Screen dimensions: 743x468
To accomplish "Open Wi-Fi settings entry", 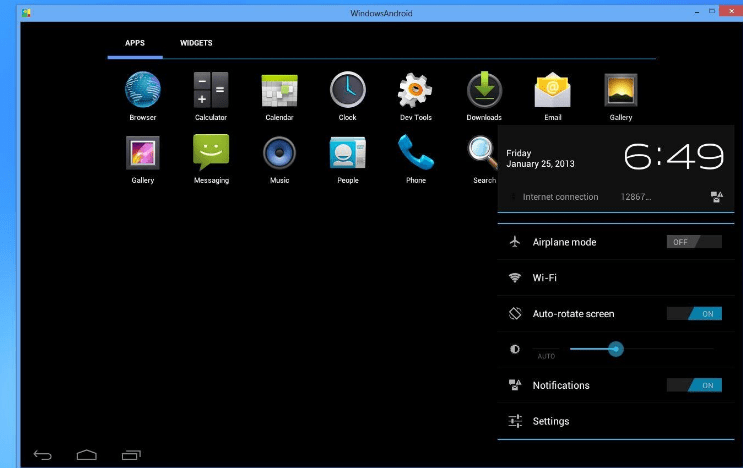I will [545, 278].
